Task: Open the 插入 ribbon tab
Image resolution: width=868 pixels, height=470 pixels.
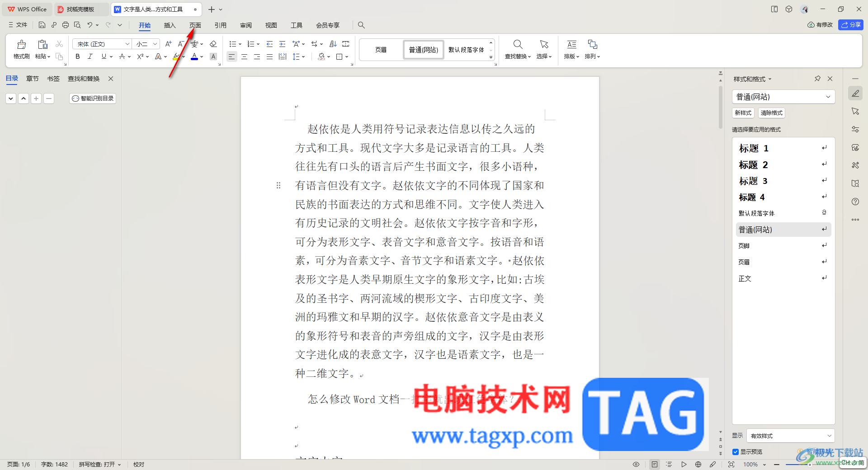Action: pos(170,25)
